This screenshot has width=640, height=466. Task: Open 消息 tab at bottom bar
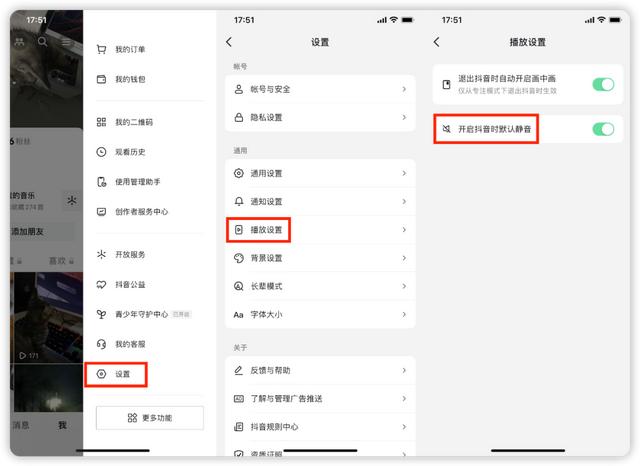coord(20,425)
